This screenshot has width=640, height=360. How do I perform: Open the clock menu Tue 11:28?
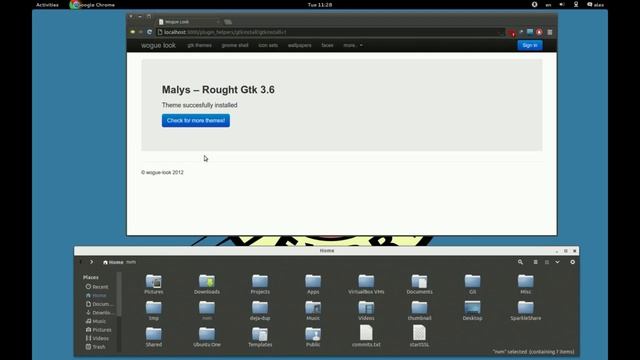click(x=320, y=5)
